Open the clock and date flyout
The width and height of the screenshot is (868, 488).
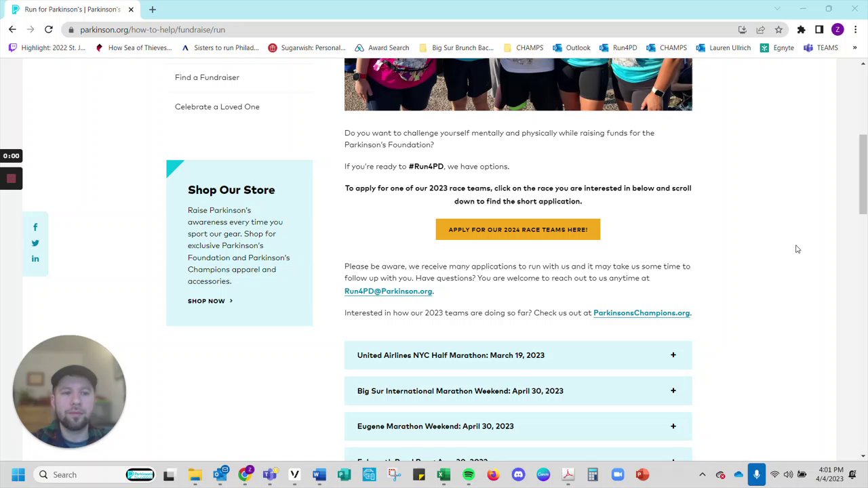(831, 474)
